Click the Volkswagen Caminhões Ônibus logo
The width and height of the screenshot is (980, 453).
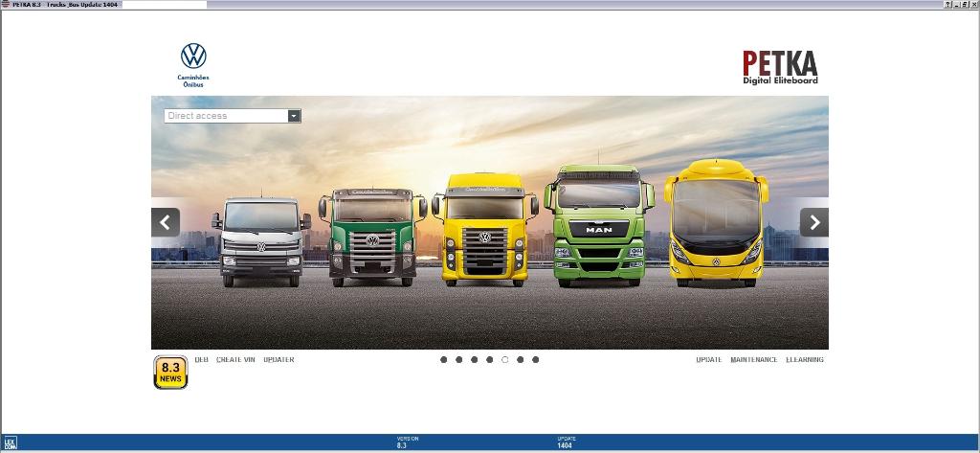(193, 65)
